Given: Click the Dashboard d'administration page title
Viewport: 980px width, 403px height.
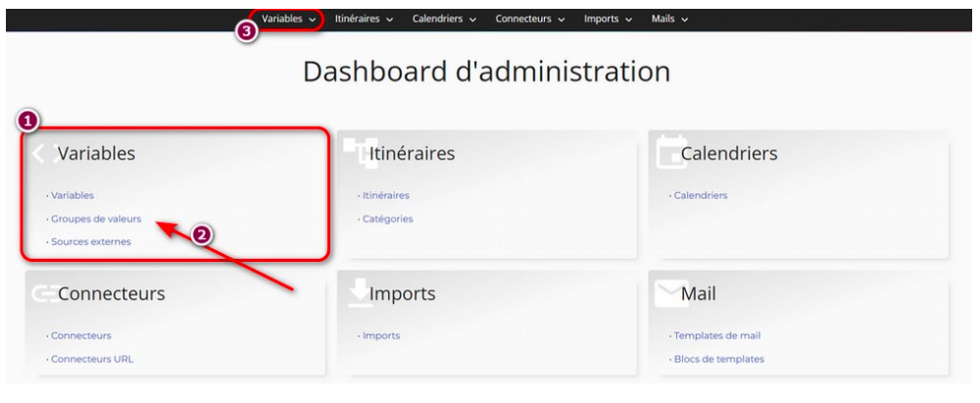Looking at the screenshot, I should tap(486, 72).
